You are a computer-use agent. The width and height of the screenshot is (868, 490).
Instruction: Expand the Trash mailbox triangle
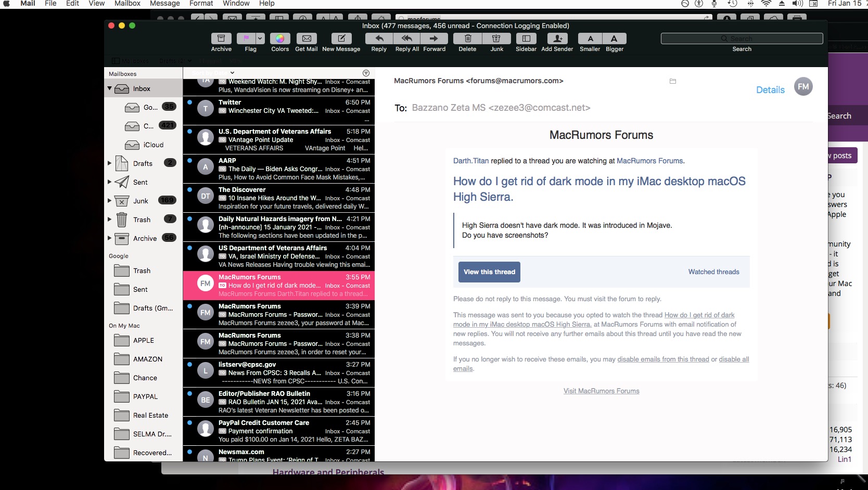coord(110,220)
